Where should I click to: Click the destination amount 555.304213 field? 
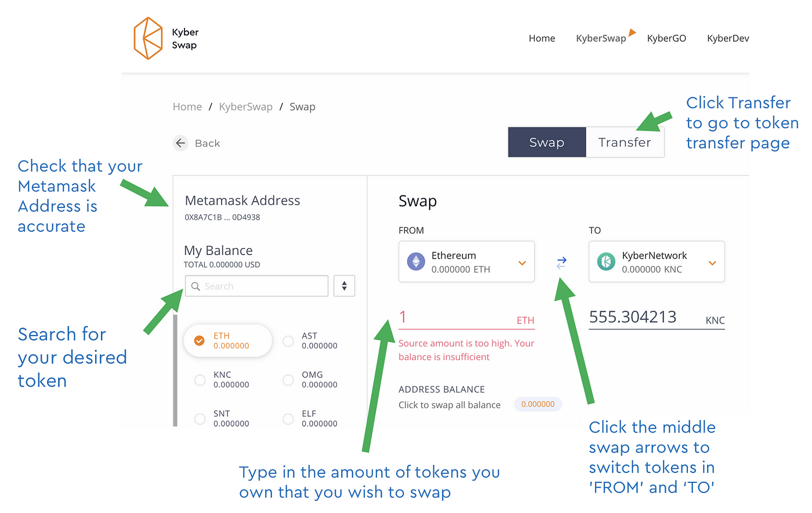[657, 318]
